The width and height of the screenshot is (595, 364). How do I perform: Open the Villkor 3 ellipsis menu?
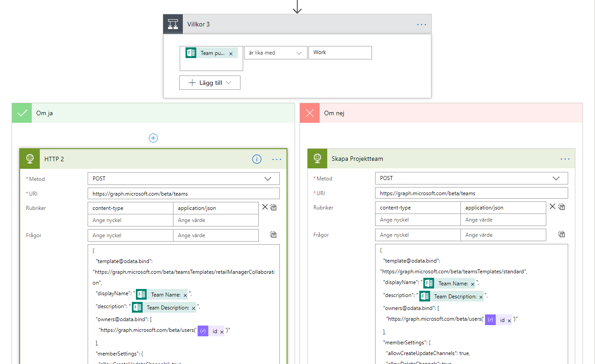coord(421,24)
